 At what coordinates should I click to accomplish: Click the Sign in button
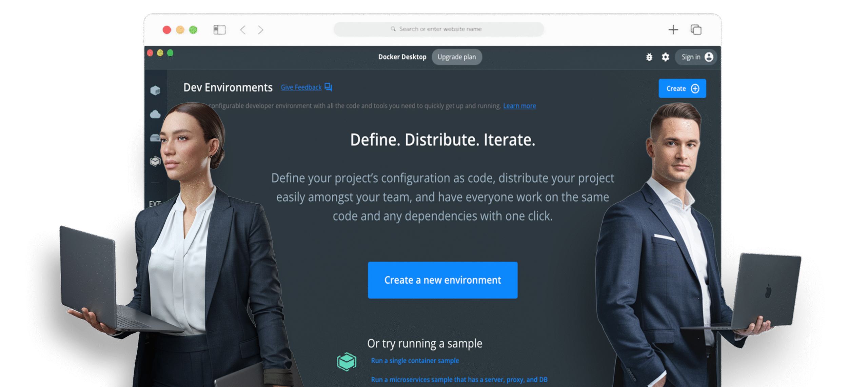coord(696,57)
